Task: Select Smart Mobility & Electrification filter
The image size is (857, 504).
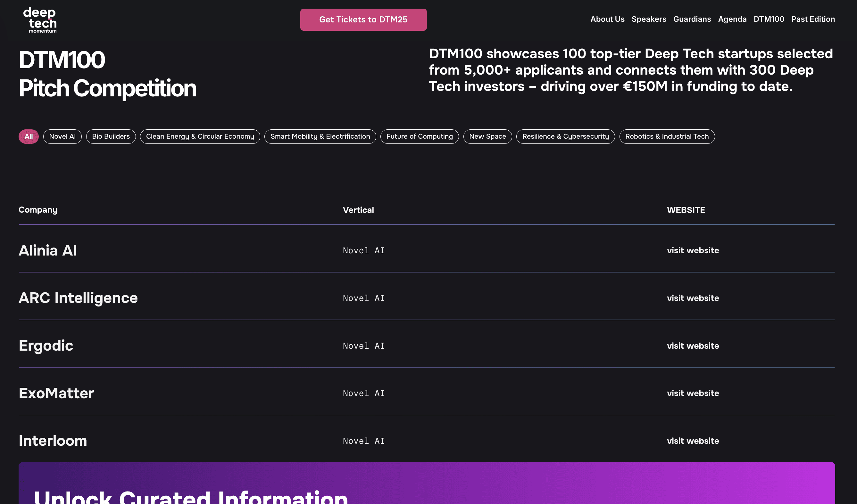Action: point(320,137)
